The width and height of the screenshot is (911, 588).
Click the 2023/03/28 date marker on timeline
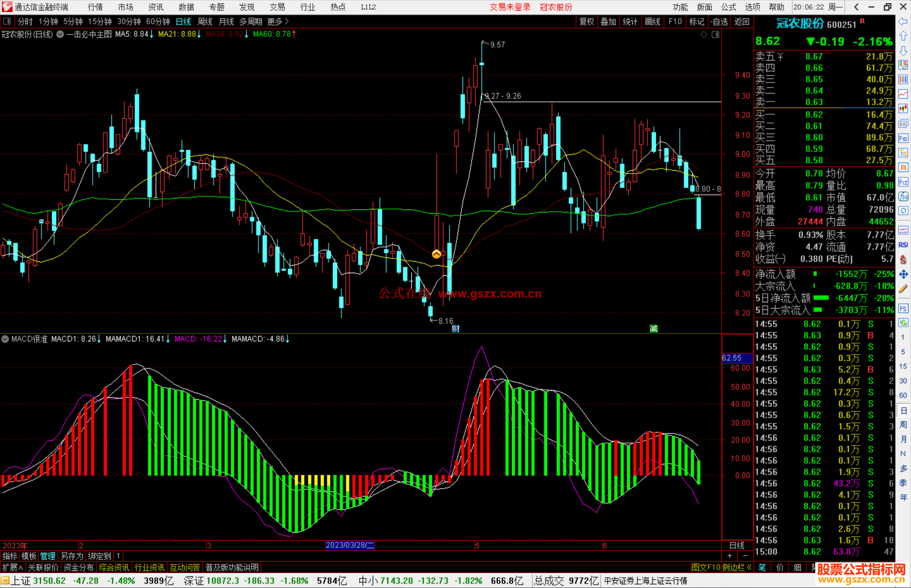point(350,545)
